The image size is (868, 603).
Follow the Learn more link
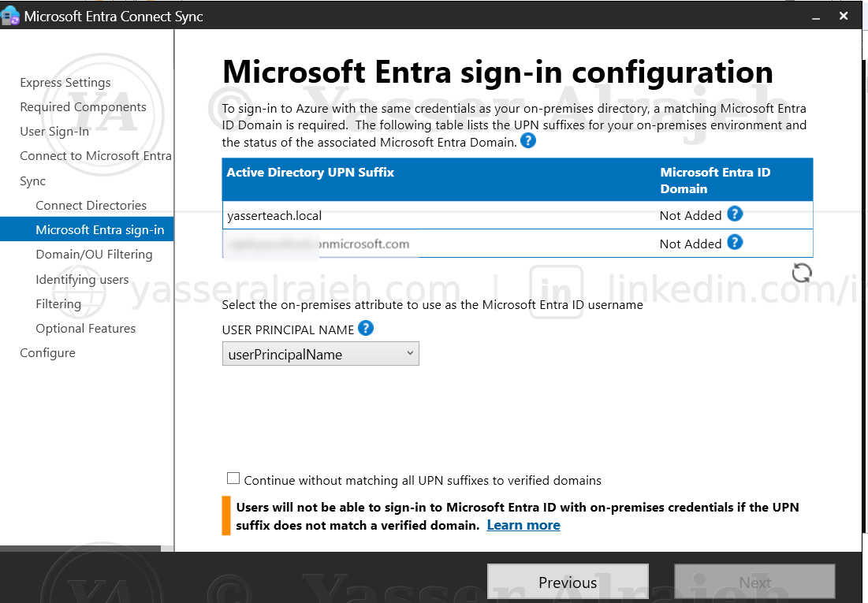[x=523, y=525]
